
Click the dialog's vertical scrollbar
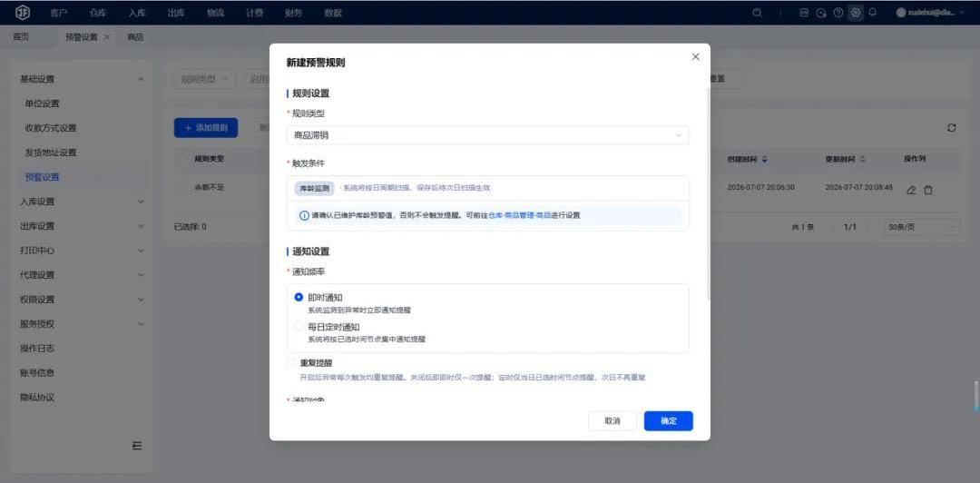coord(708,194)
